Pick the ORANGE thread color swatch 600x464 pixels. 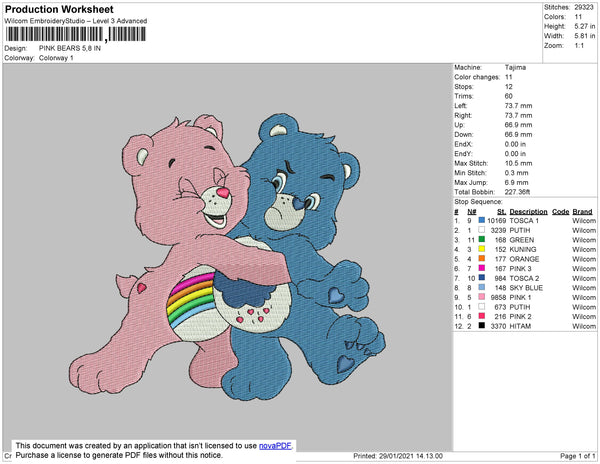point(482,259)
